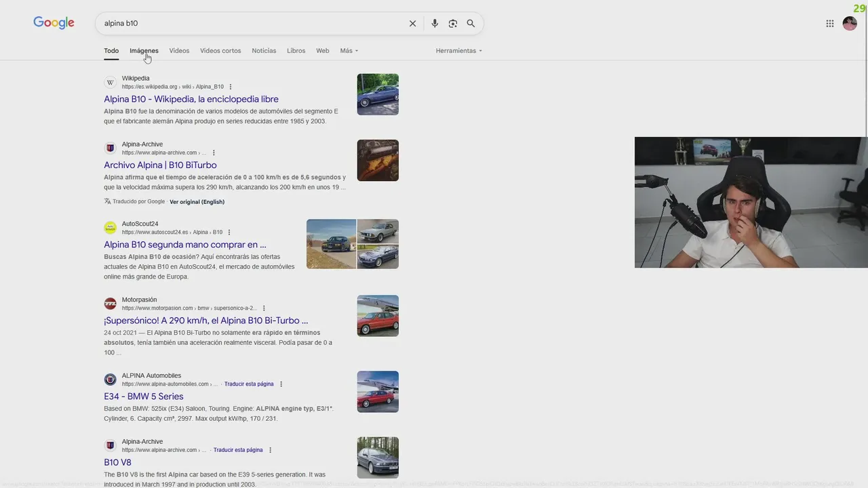Screen dimensions: 868x488
Task: Open the Herramientas dropdown
Action: 459,51
